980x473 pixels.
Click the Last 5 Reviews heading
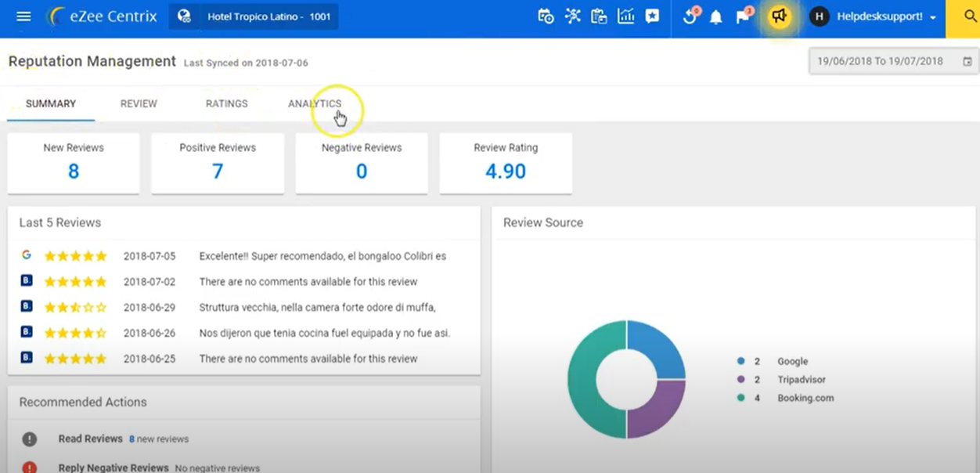click(60, 222)
